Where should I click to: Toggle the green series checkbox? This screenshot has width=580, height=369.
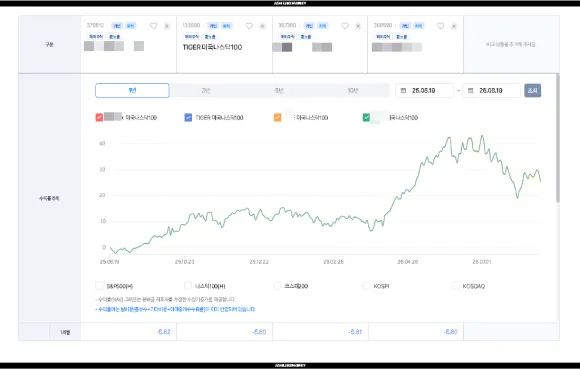pyautogui.click(x=366, y=118)
